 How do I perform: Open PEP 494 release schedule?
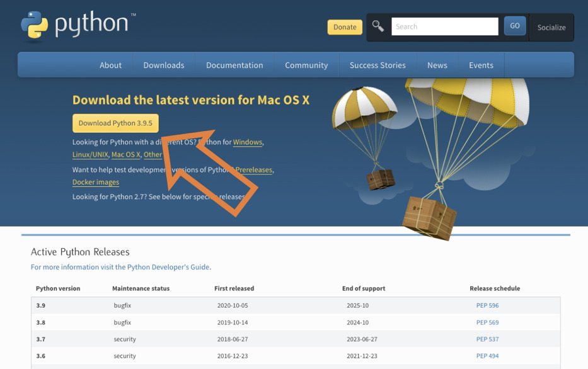488,356
